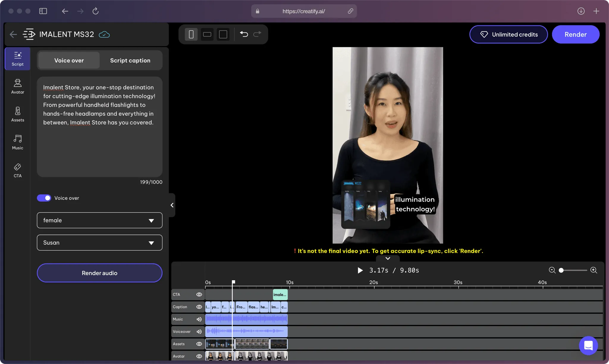Select the imale... CTA clip
Image resolution: width=609 pixels, height=364 pixels.
point(280,294)
